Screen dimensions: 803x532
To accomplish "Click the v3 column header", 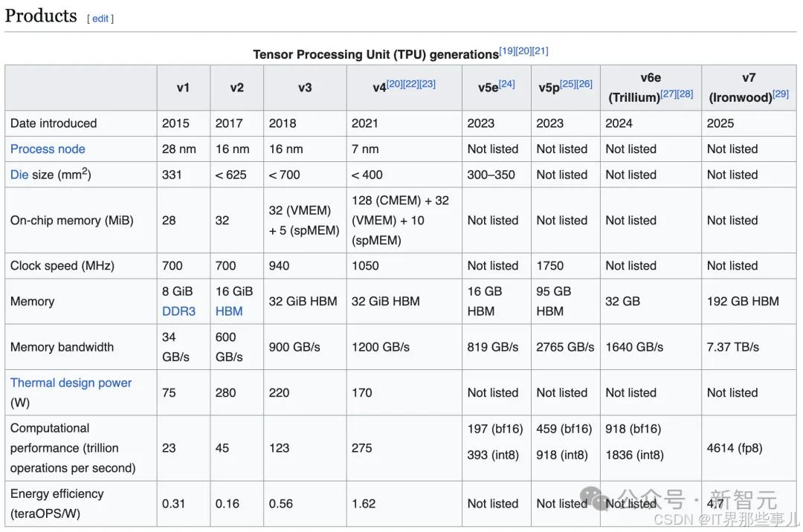I will (x=305, y=88).
